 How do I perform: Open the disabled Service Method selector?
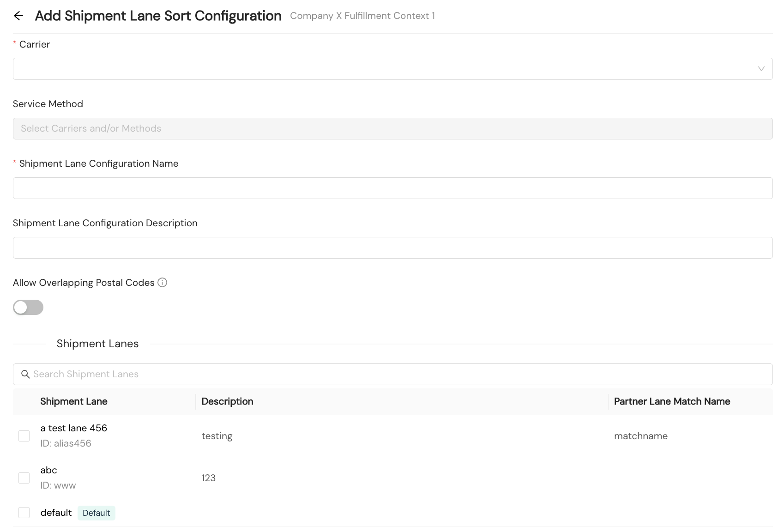(392, 128)
